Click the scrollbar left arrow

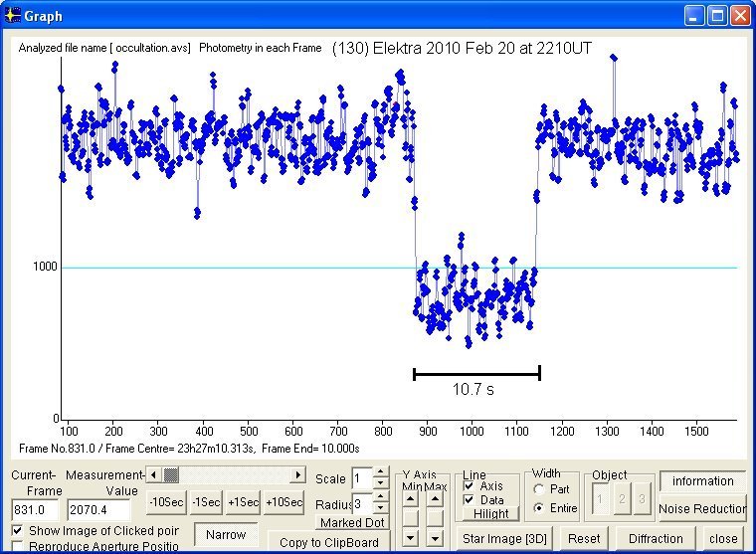click(154, 475)
